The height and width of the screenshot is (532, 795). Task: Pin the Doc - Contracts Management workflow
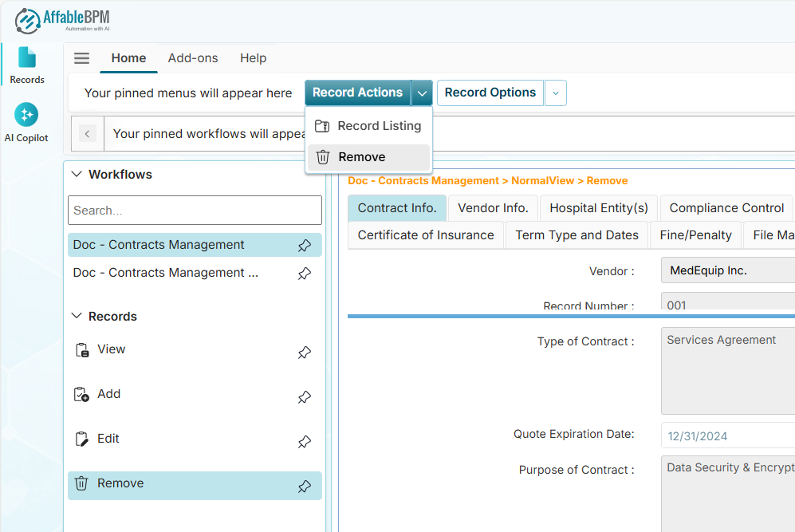coord(304,246)
